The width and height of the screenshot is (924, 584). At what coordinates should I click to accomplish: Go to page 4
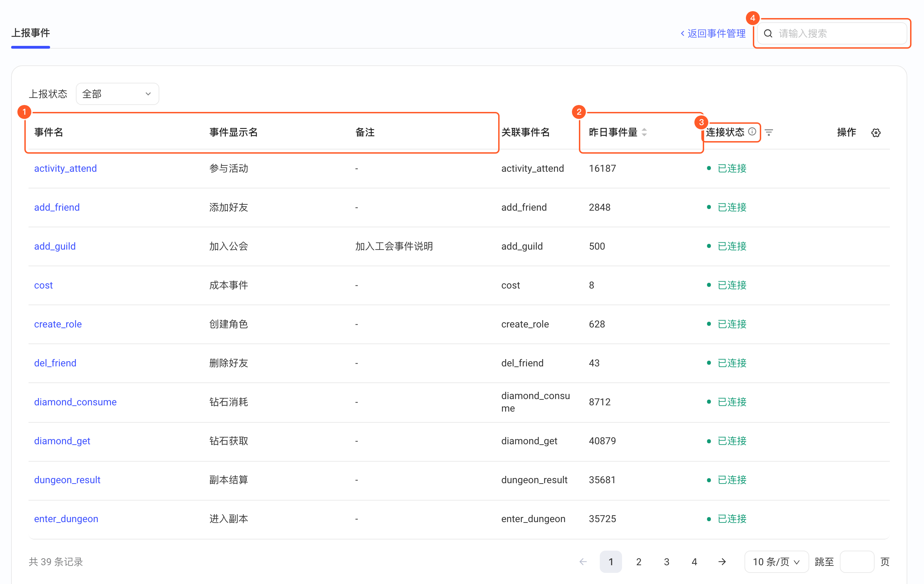(694, 562)
